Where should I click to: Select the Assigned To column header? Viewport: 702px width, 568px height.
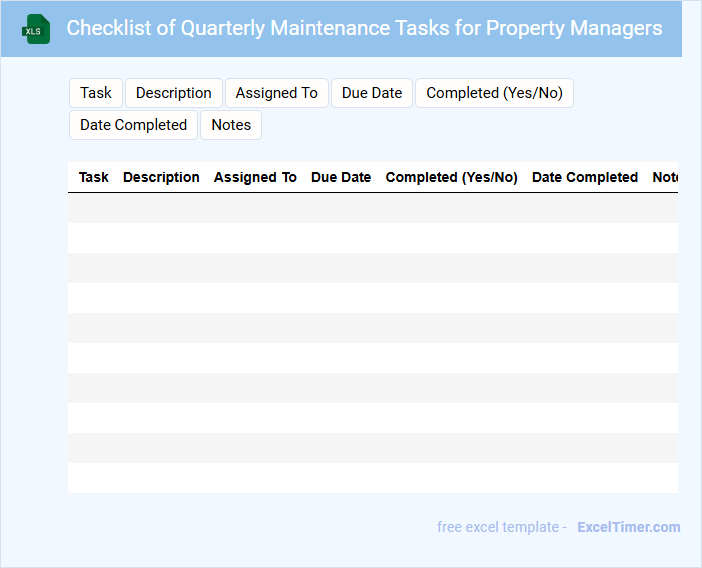255,177
